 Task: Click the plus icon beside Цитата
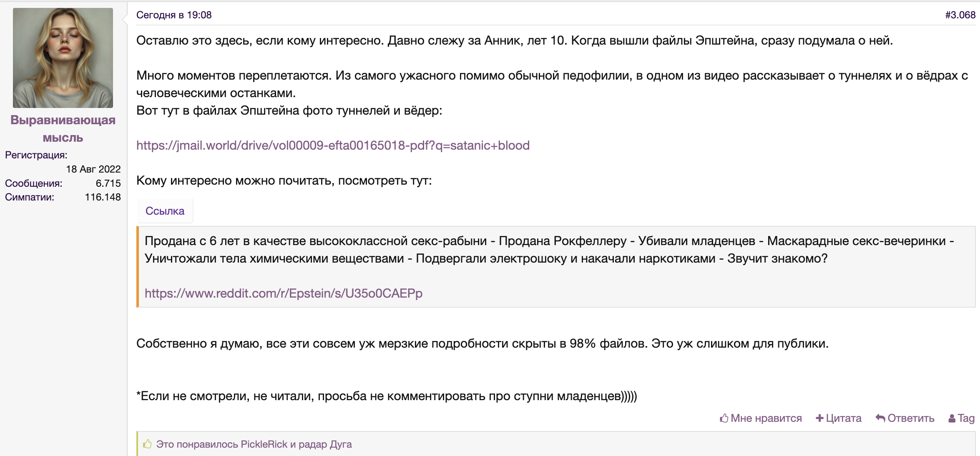819,418
